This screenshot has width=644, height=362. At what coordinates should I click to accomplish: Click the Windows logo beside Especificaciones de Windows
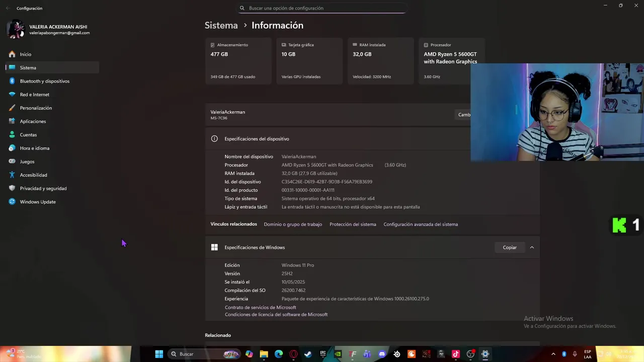pyautogui.click(x=214, y=247)
